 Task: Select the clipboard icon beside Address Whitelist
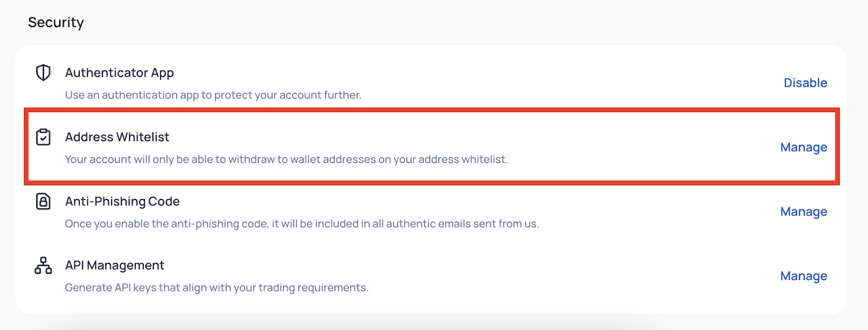click(43, 137)
